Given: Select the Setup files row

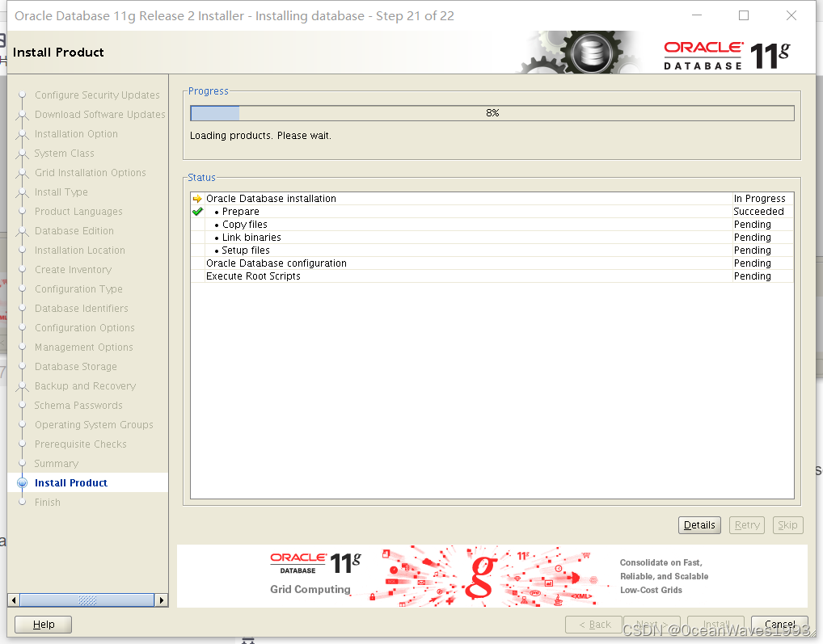Looking at the screenshot, I should (492, 250).
